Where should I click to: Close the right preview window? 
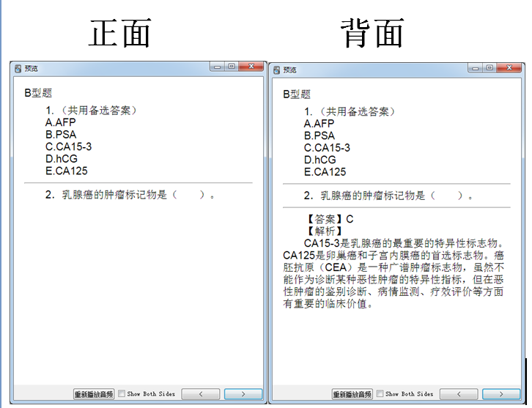pyautogui.click(x=509, y=68)
